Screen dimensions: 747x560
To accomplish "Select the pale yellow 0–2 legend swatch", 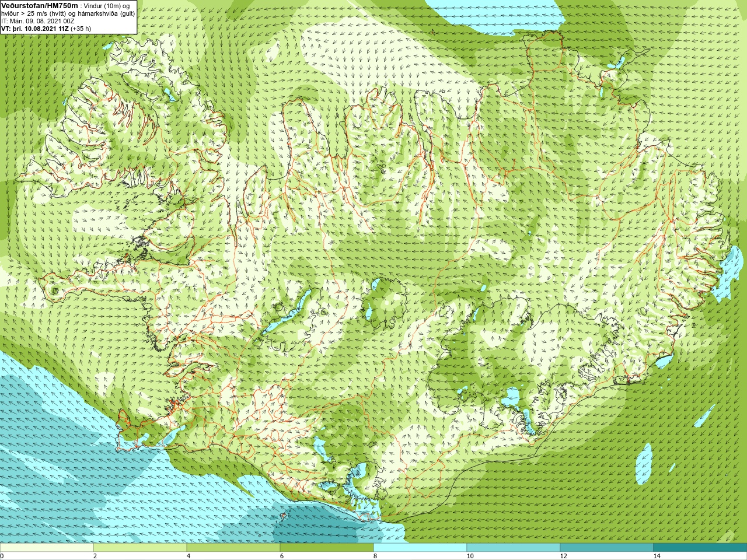I will (47, 548).
